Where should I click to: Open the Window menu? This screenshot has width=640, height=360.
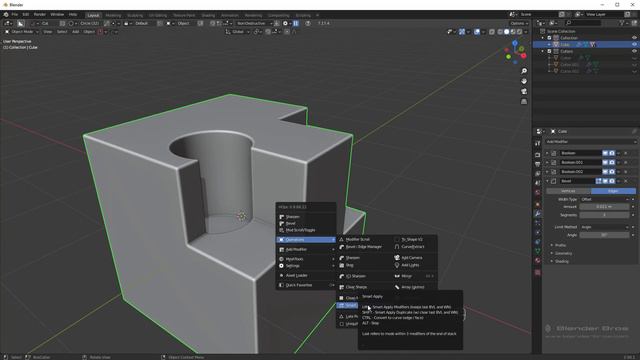[x=57, y=14]
